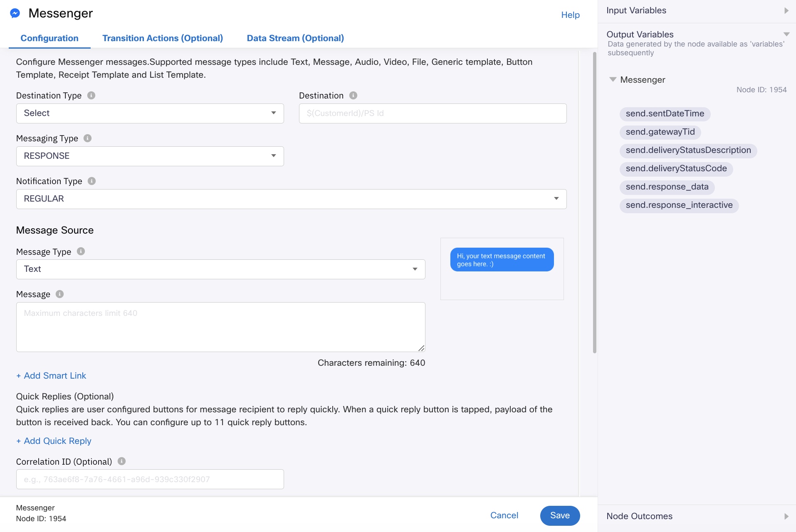Image resolution: width=796 pixels, height=532 pixels.
Task: Select send.response_data variable
Action: 667,187
